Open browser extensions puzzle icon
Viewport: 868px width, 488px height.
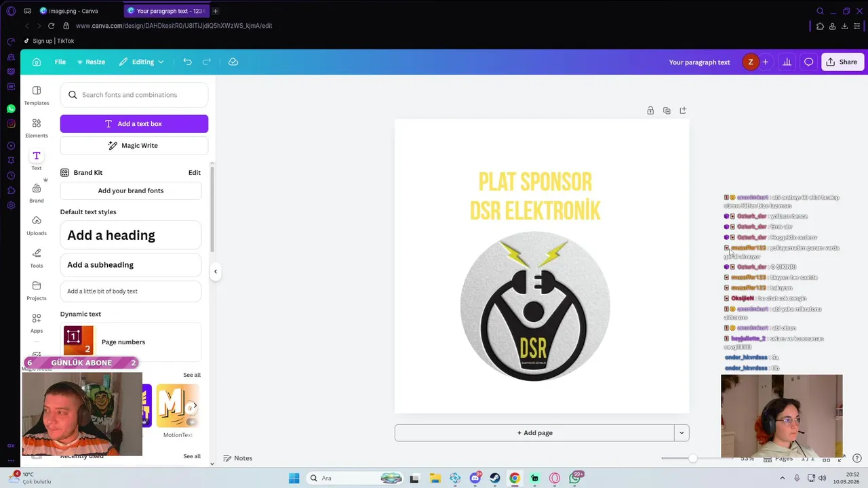point(820,26)
